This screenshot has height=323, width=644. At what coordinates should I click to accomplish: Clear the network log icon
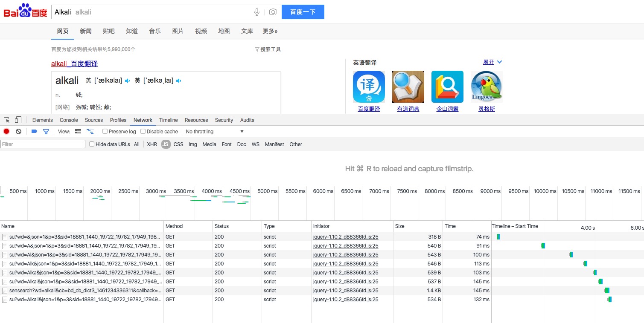pyautogui.click(x=18, y=131)
